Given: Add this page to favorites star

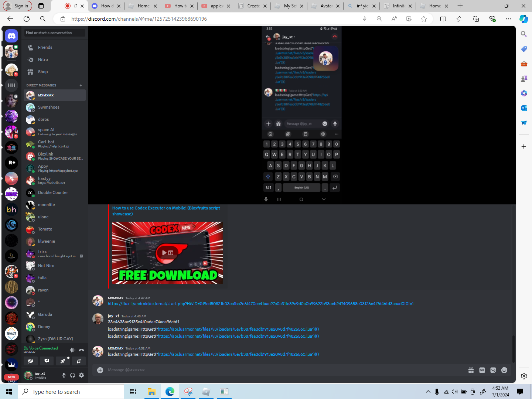Looking at the screenshot, I should [424, 19].
